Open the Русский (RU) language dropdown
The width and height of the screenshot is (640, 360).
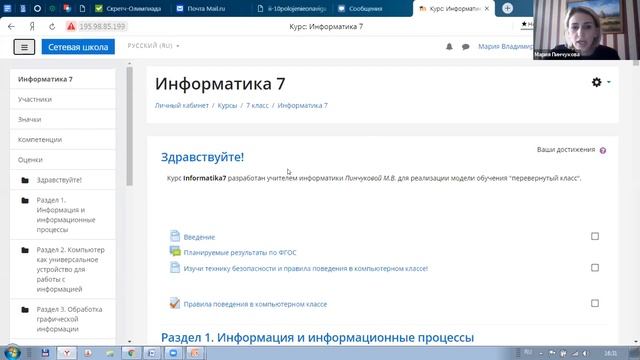tap(153, 46)
